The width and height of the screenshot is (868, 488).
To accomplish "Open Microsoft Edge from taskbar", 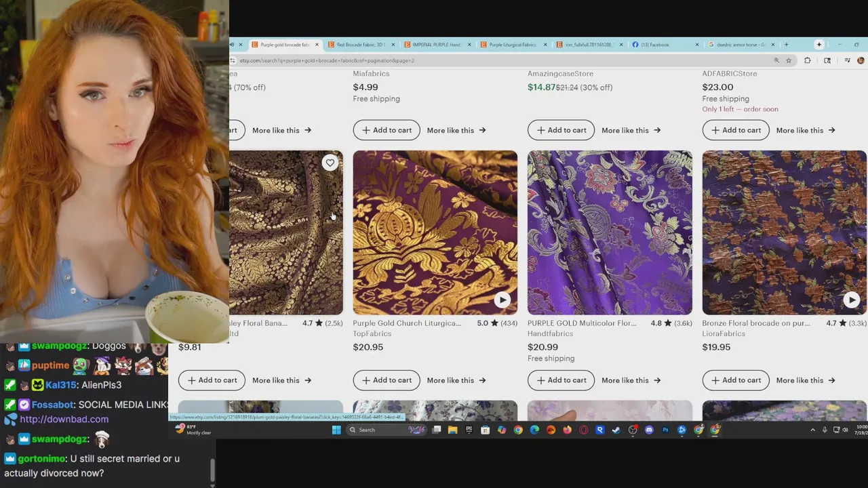I will pos(534,430).
